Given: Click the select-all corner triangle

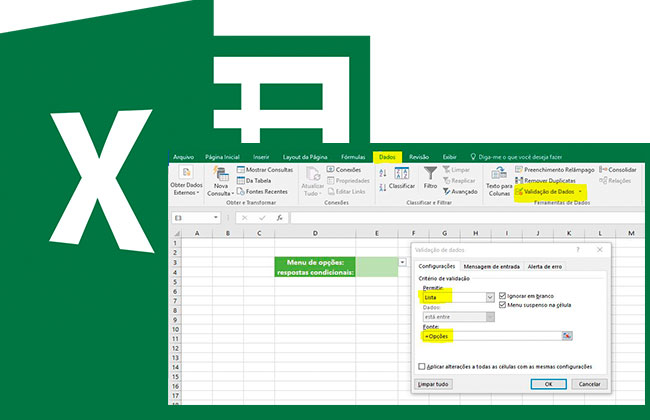Looking at the screenshot, I should click(177, 233).
